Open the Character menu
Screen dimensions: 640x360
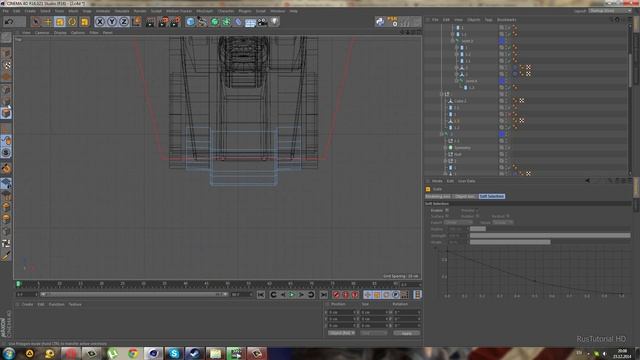pyautogui.click(x=226, y=11)
